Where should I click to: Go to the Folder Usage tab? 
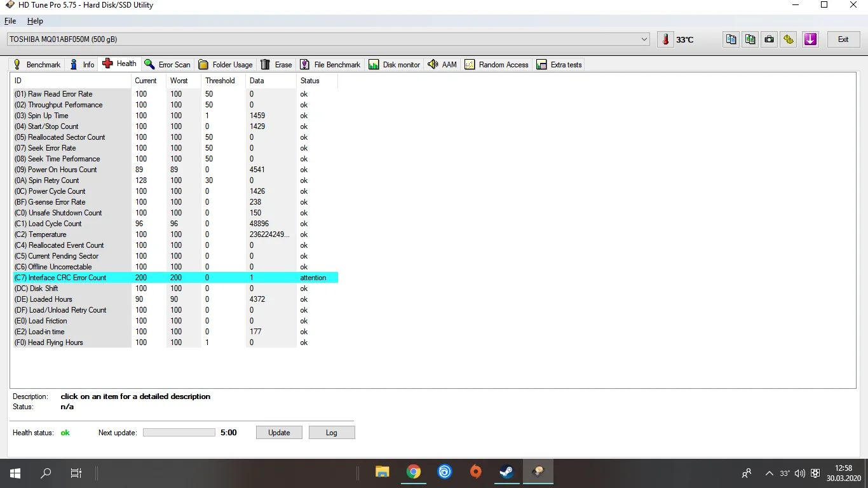(x=225, y=64)
